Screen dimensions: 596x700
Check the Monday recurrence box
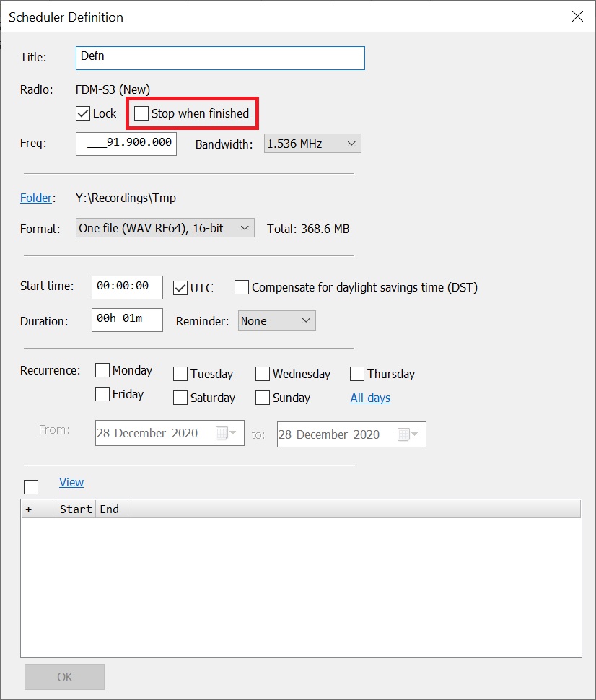pos(103,371)
